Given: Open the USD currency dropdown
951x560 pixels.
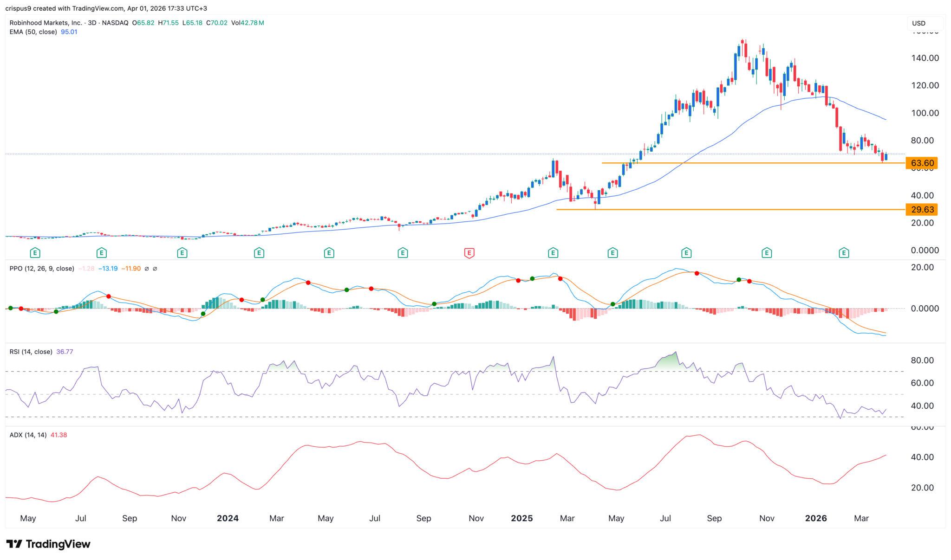Looking at the screenshot, I should [918, 23].
